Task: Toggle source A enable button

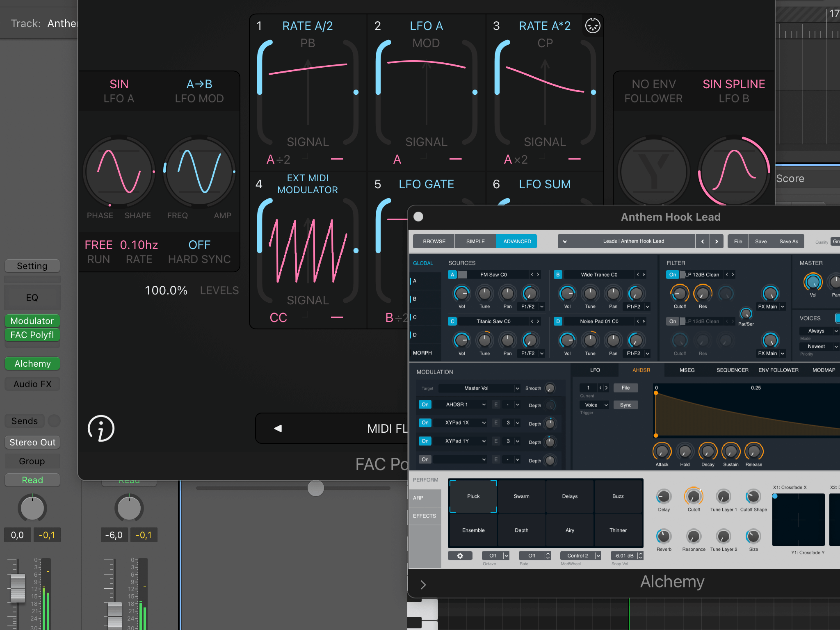Action: pyautogui.click(x=452, y=274)
